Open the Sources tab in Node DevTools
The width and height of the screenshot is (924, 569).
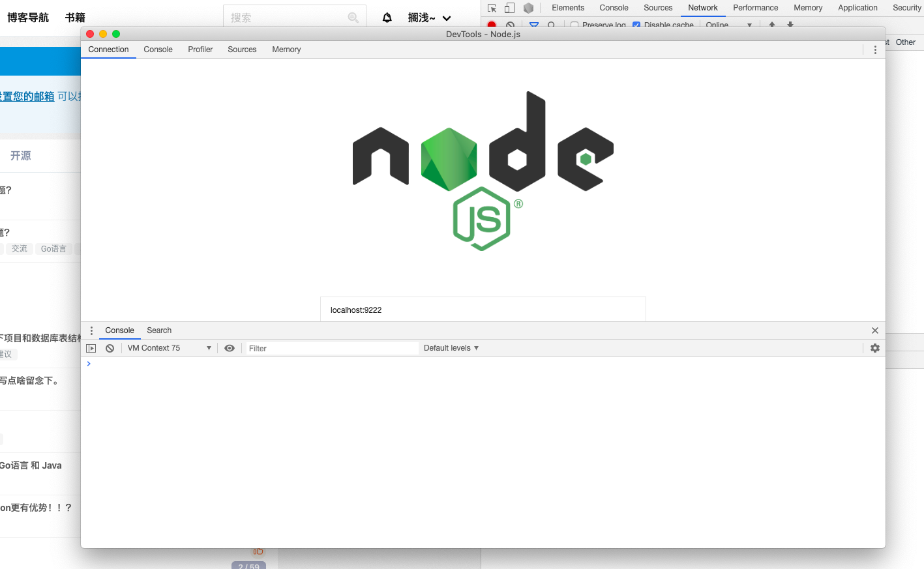(242, 50)
